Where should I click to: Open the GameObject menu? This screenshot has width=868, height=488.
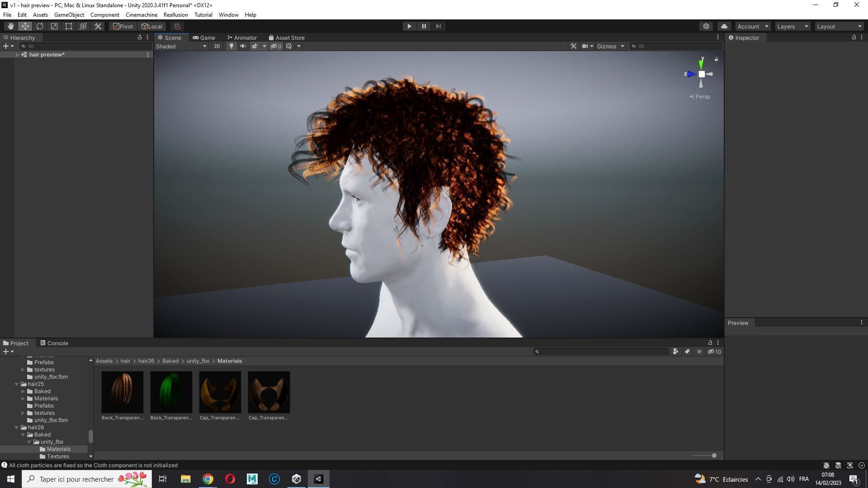[x=69, y=15]
